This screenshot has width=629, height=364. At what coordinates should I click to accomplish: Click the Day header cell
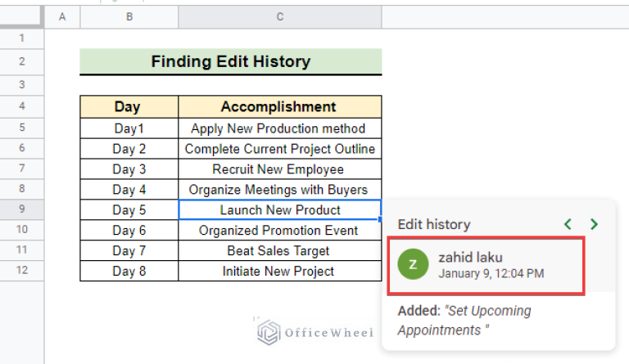[x=128, y=106]
